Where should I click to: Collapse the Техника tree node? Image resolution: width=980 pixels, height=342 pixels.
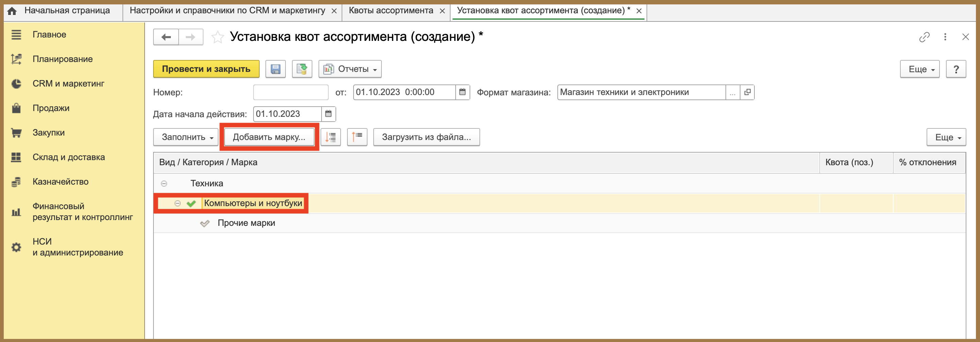(x=164, y=184)
